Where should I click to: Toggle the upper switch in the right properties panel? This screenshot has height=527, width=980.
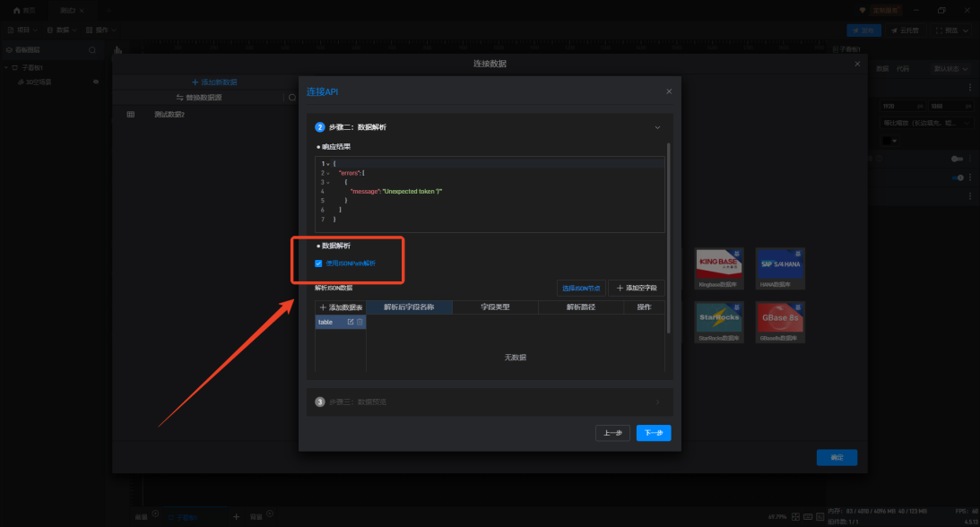click(x=957, y=159)
